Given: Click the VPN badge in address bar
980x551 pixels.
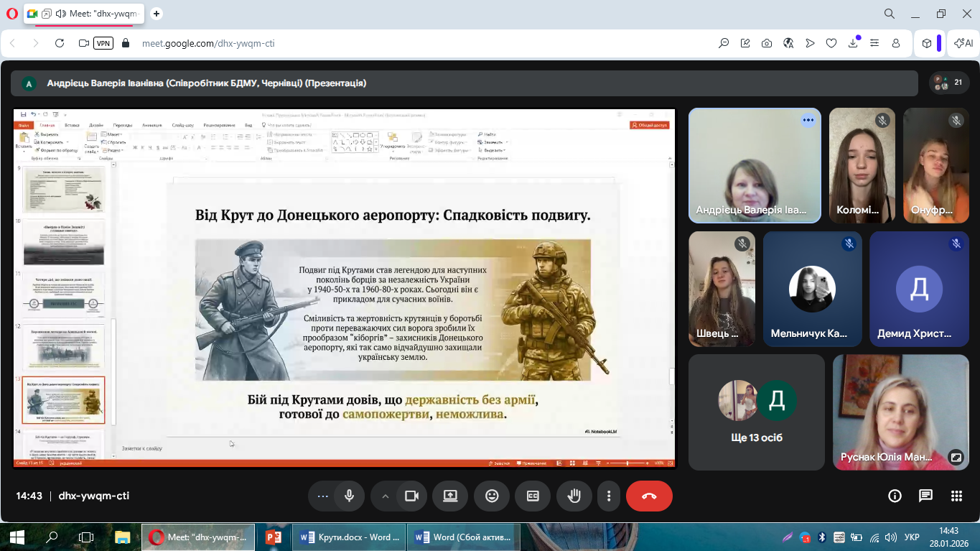Looking at the screenshot, I should tap(103, 43).
